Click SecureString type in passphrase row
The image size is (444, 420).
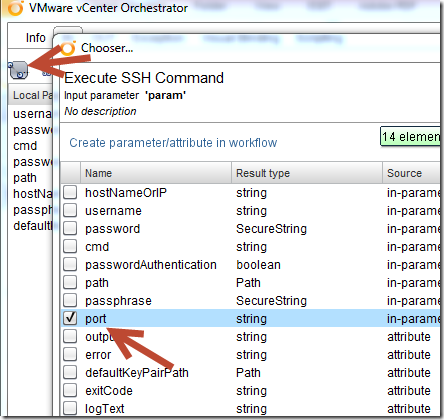(271, 301)
